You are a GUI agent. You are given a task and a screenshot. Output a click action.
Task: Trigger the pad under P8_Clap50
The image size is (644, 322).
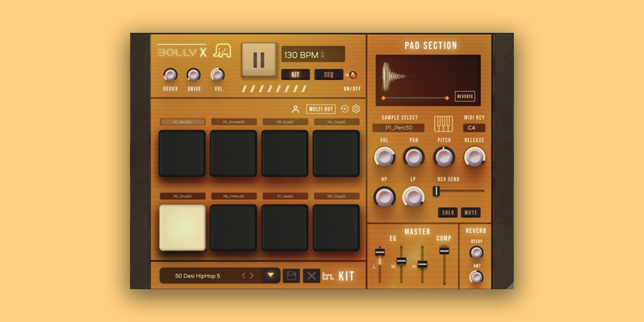(x=336, y=227)
